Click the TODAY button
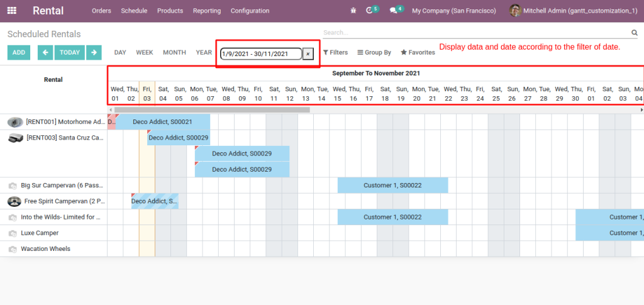 pyautogui.click(x=69, y=53)
